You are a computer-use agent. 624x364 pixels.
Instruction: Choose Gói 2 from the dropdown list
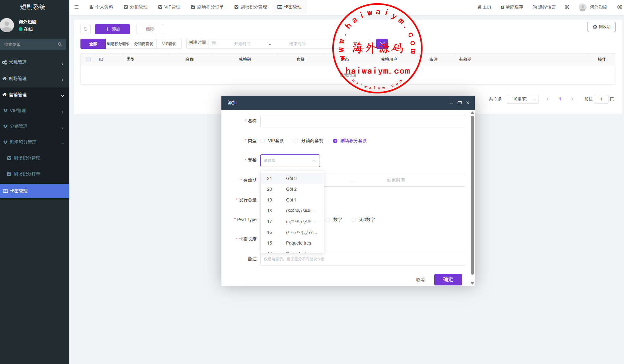(291, 189)
